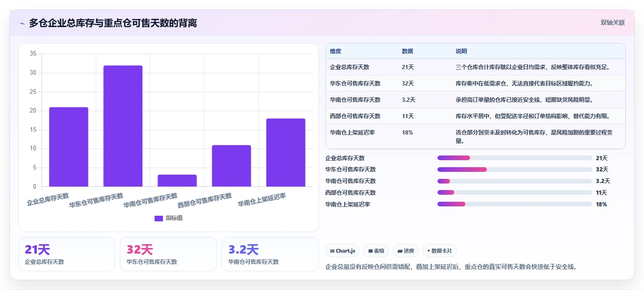Click the 华东仓可售库存天数 bar in the chart
644x290 pixels.
point(123,126)
